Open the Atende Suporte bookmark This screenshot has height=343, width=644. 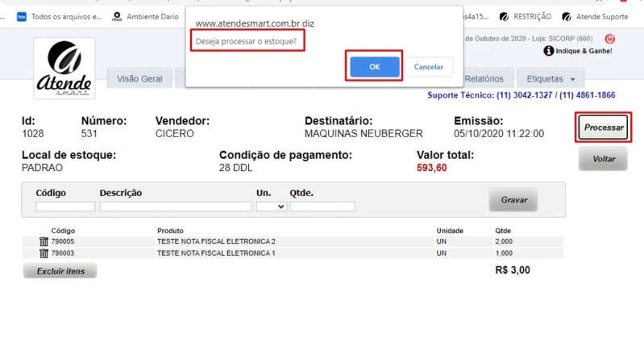click(x=595, y=17)
